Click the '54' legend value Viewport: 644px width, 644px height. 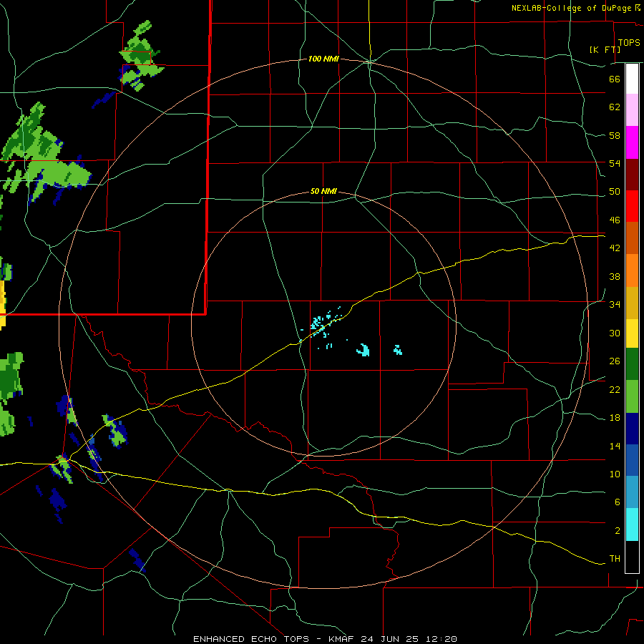click(615, 163)
